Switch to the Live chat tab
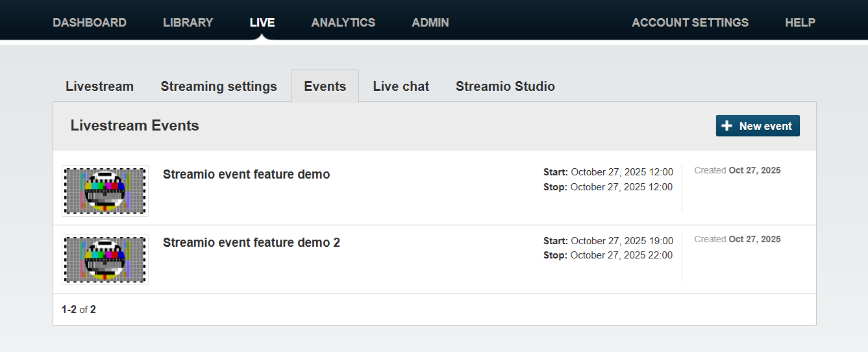The image size is (868, 352). tap(401, 86)
